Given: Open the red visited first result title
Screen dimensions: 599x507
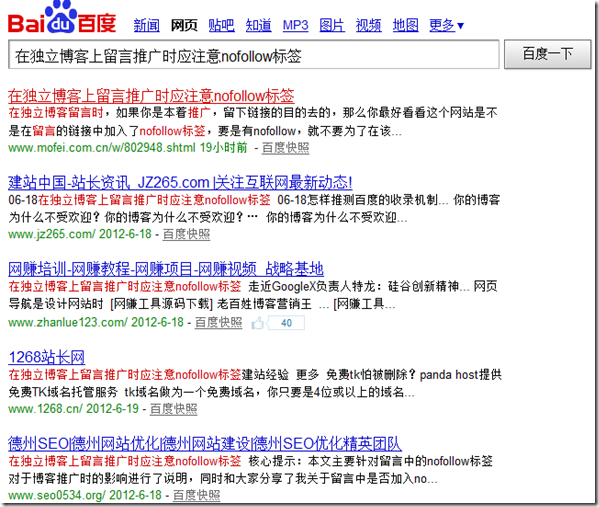Looking at the screenshot, I should pyautogui.click(x=151, y=96).
